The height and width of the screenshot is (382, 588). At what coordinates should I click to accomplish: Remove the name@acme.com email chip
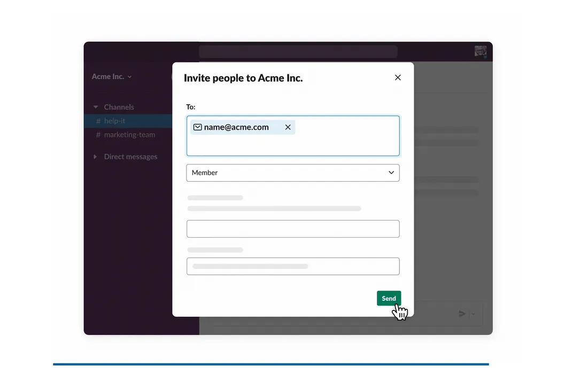point(288,127)
